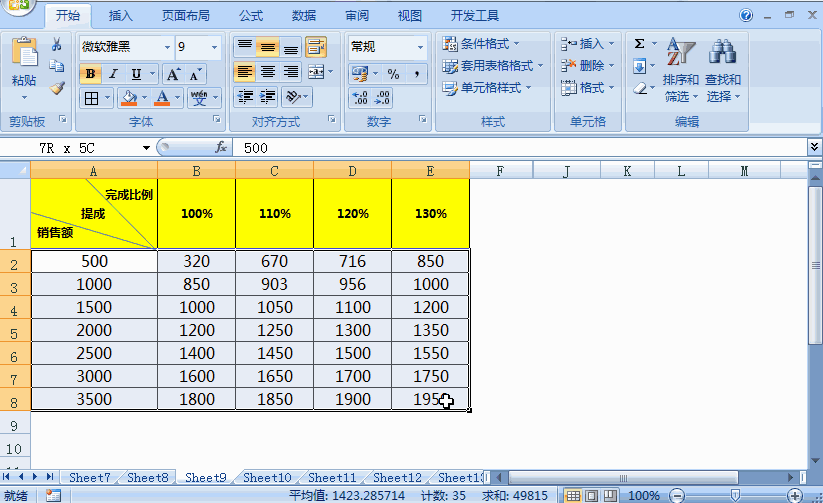Click the vertical scrollbar thumb

(815, 265)
